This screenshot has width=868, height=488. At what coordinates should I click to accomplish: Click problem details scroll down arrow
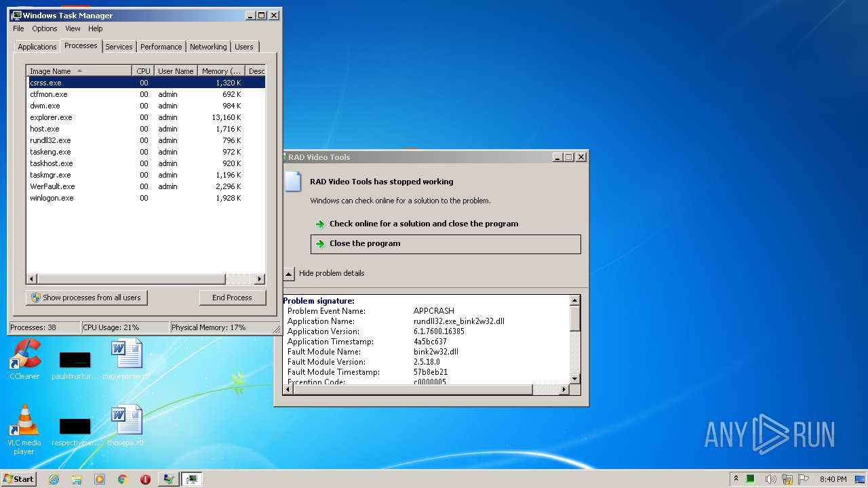click(575, 379)
